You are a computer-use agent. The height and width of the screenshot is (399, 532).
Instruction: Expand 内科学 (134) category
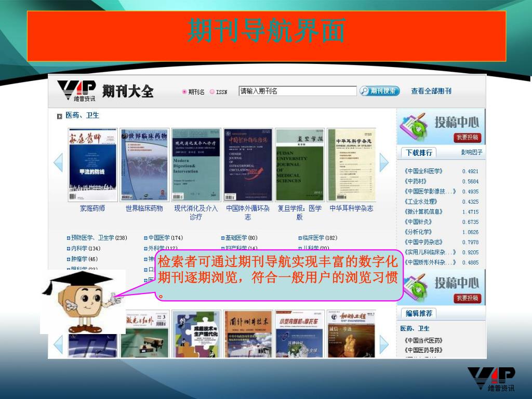pyautogui.click(x=84, y=248)
